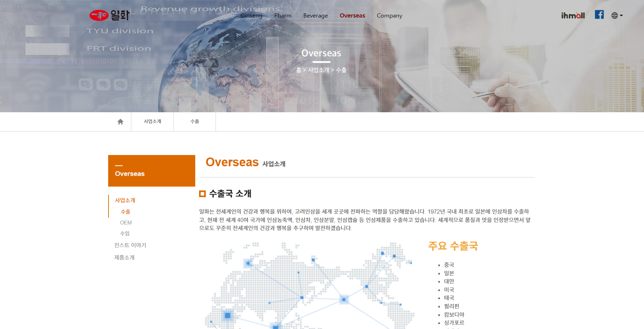The image size is (644, 329).
Task: Click the orange Overseas sidebar header
Action: 152,171
